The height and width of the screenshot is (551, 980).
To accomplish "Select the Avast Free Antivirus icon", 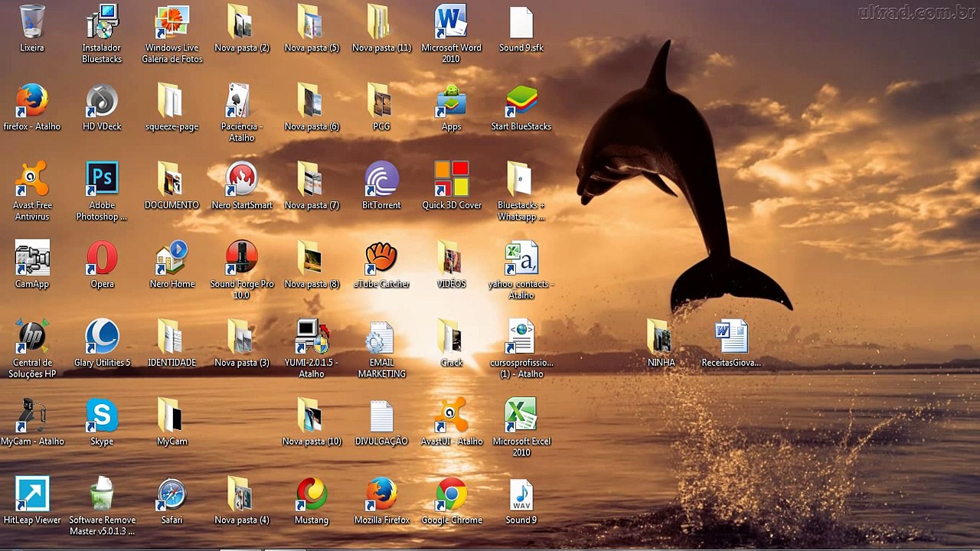I will tap(32, 179).
